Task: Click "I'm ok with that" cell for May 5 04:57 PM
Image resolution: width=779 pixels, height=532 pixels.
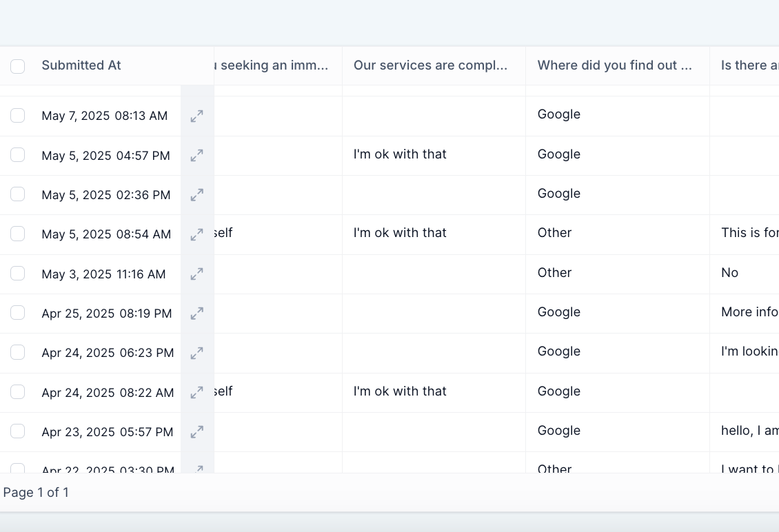Action: 400,154
